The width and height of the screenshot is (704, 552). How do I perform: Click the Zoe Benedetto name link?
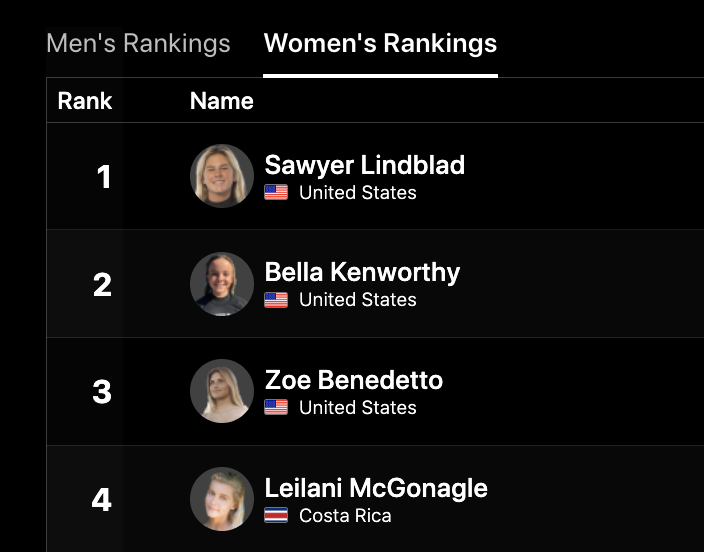[353, 380]
